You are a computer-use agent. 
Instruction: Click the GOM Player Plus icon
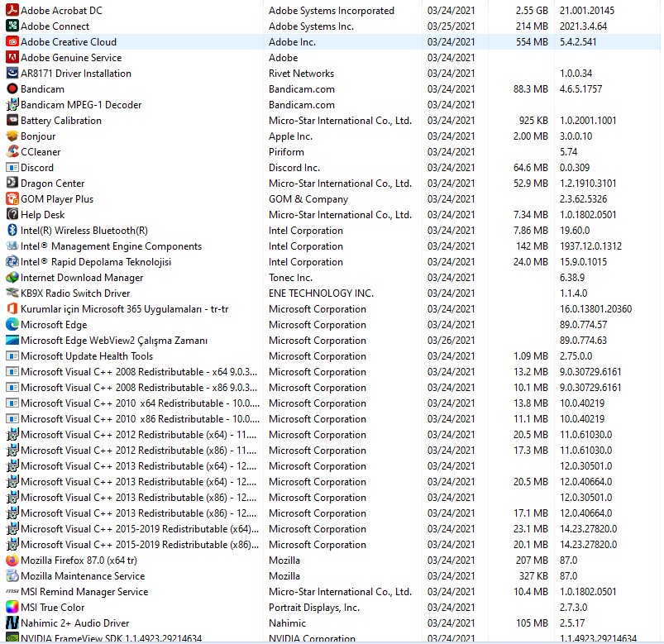point(12,198)
